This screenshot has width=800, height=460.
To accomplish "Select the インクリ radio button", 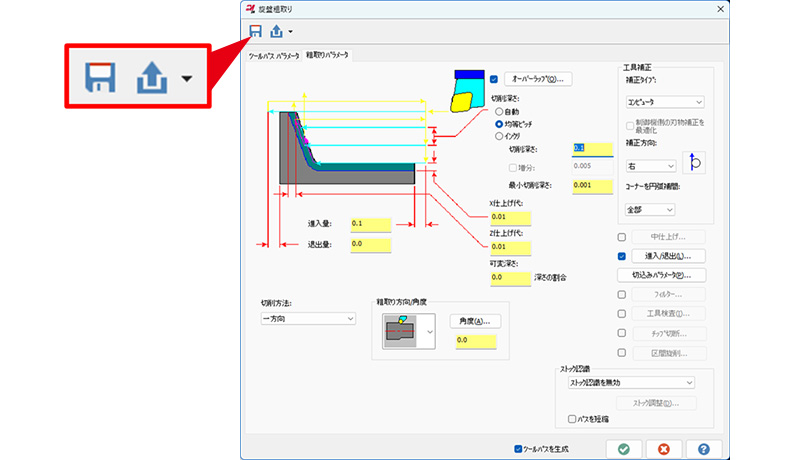I will 500,134.
